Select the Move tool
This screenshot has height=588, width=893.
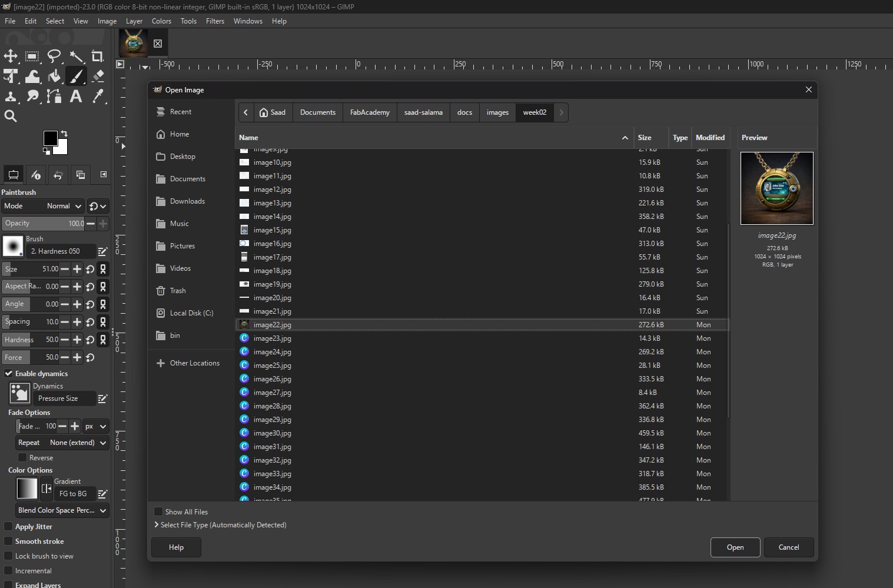11,56
